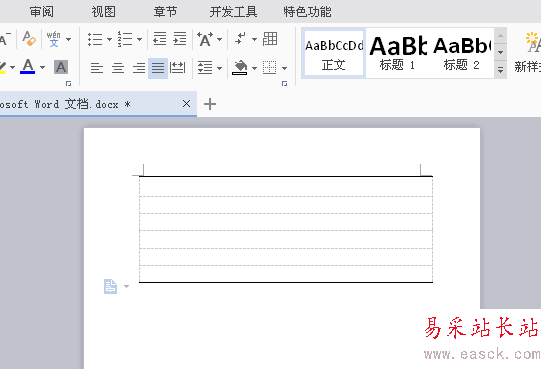Viewport: 541px width, 369px height.
Task: Increase the paragraph indent
Action: coord(180,39)
